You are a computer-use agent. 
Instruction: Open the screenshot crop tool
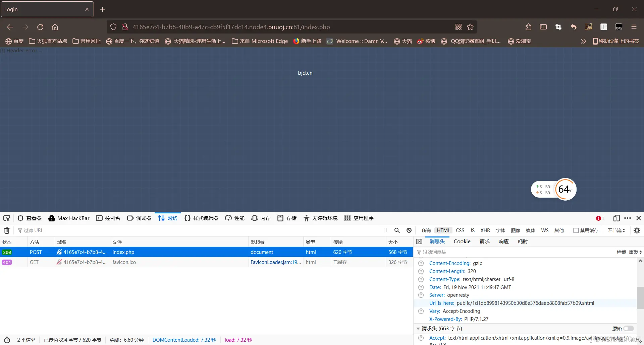coord(558,27)
